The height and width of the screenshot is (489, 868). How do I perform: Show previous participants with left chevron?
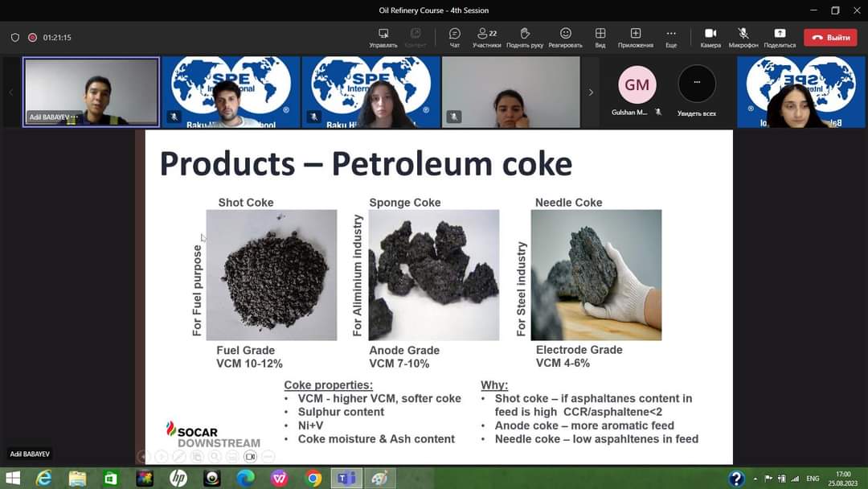click(x=11, y=92)
